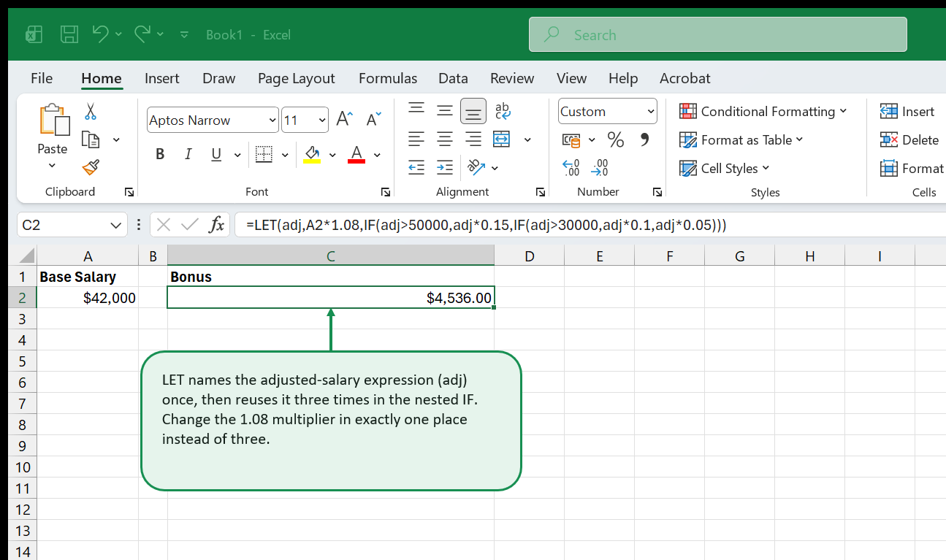946x560 pixels.
Task: Select cell A2 with $42,000
Action: coord(88,297)
